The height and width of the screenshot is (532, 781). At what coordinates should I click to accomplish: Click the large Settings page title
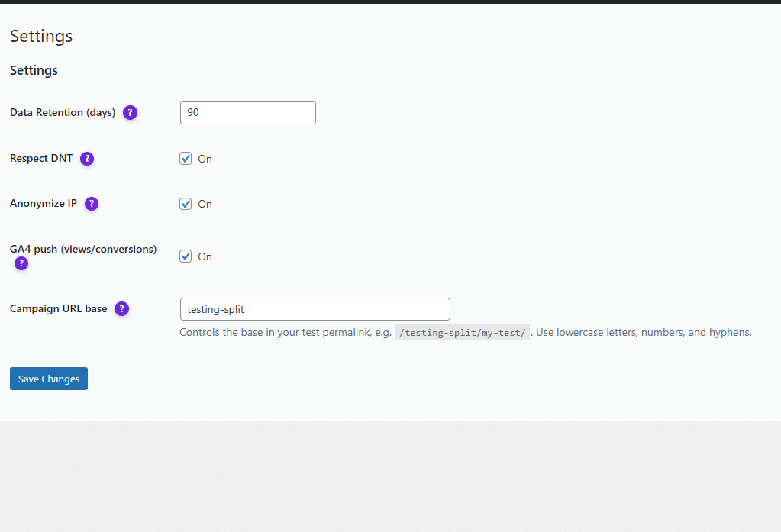(x=41, y=36)
